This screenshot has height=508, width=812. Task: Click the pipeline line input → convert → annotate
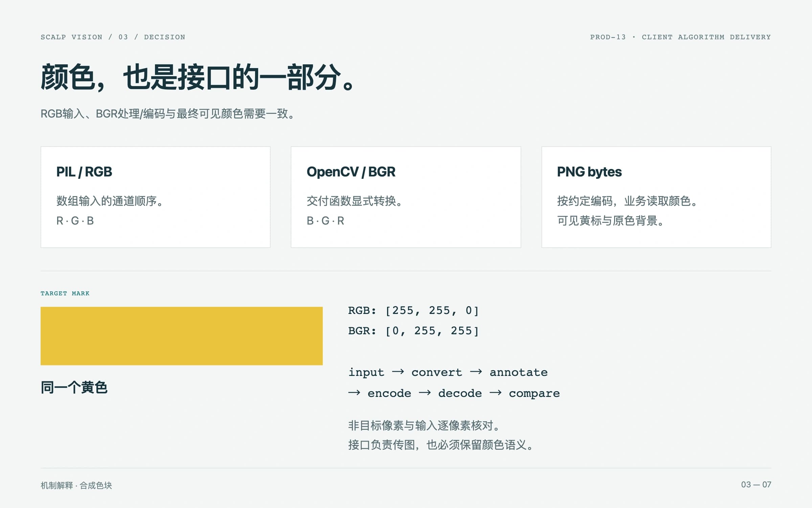click(x=448, y=372)
